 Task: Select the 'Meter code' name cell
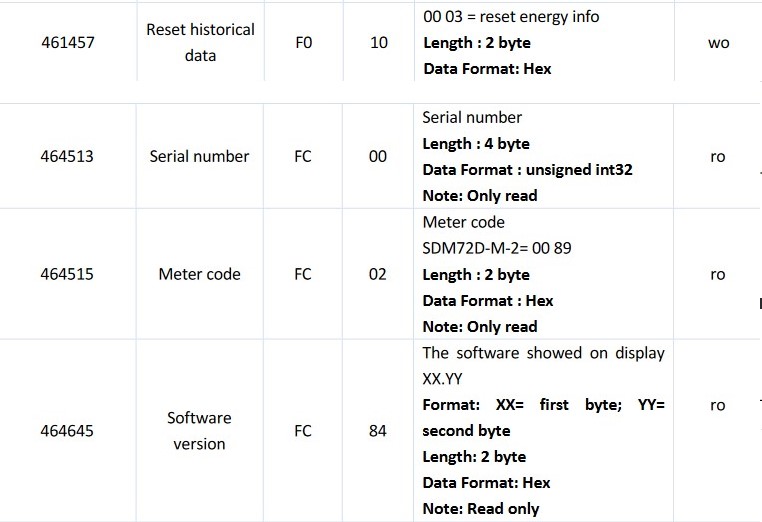(200, 274)
